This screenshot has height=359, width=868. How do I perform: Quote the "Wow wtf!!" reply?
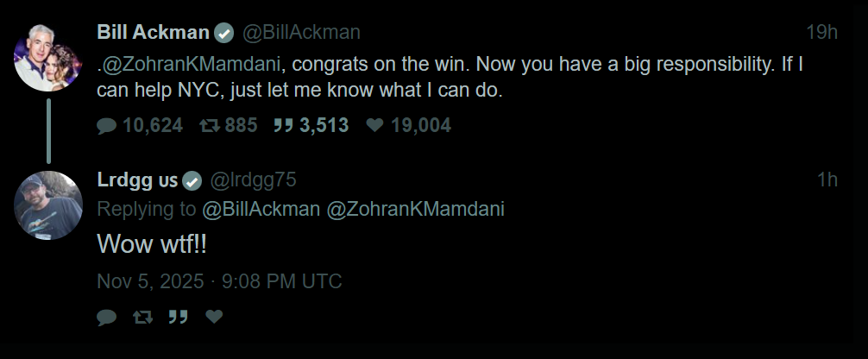point(178,318)
